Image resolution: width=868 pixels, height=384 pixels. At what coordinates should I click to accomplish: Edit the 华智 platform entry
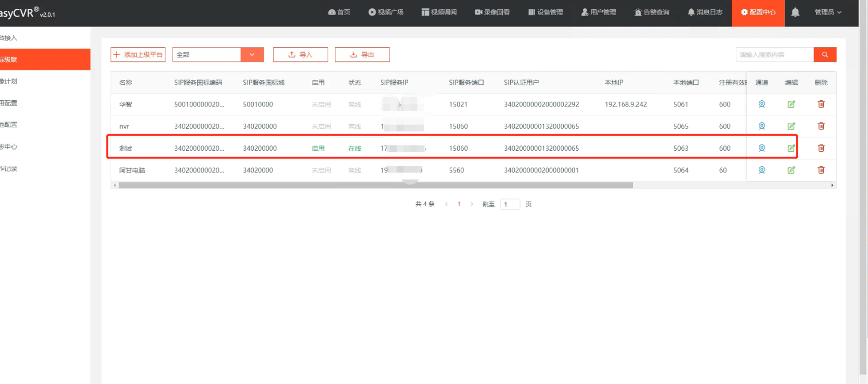(791, 104)
